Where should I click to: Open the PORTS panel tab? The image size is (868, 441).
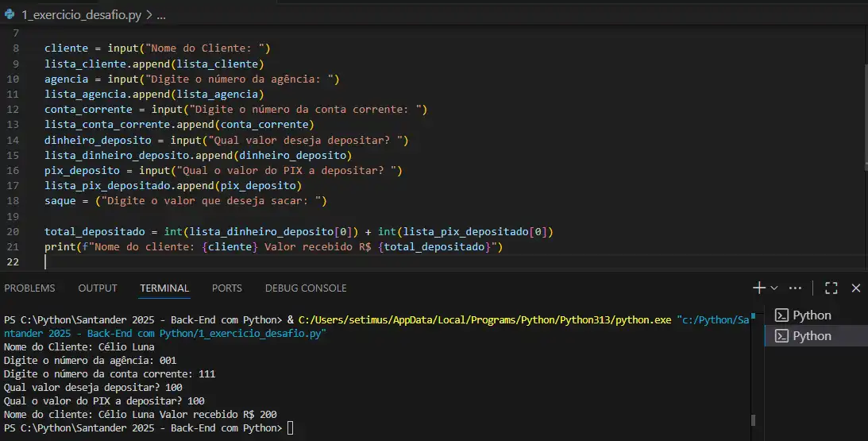click(227, 288)
